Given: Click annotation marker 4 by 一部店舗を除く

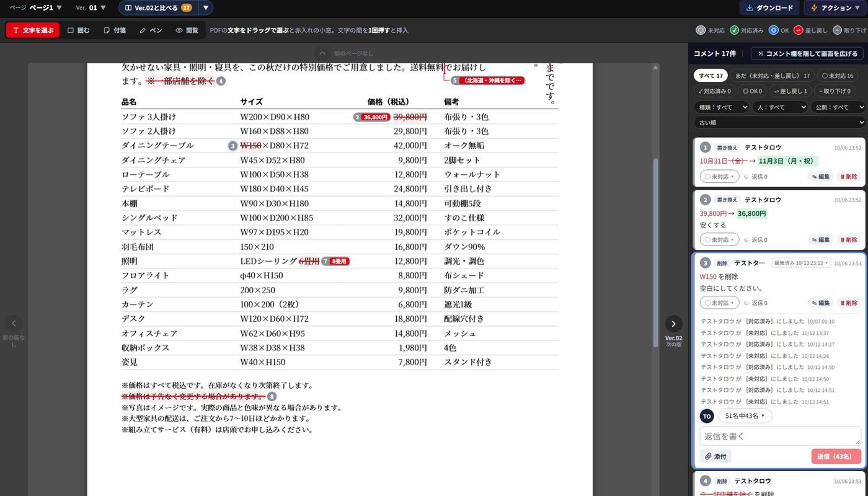Looking at the screenshot, I should 221,81.
